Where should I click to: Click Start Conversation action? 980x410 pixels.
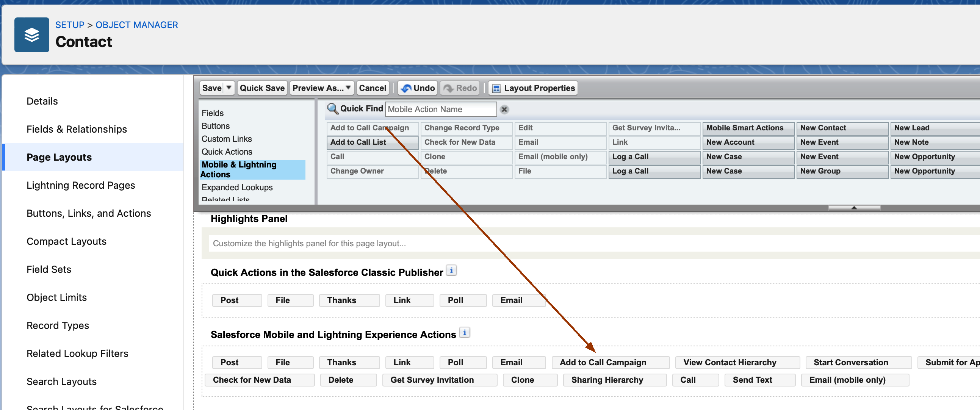click(x=859, y=363)
